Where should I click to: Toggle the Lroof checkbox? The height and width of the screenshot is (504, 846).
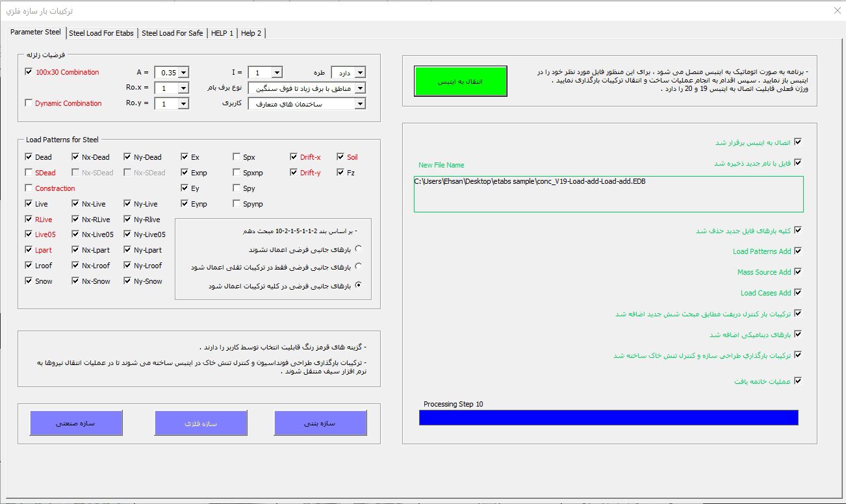(x=28, y=266)
